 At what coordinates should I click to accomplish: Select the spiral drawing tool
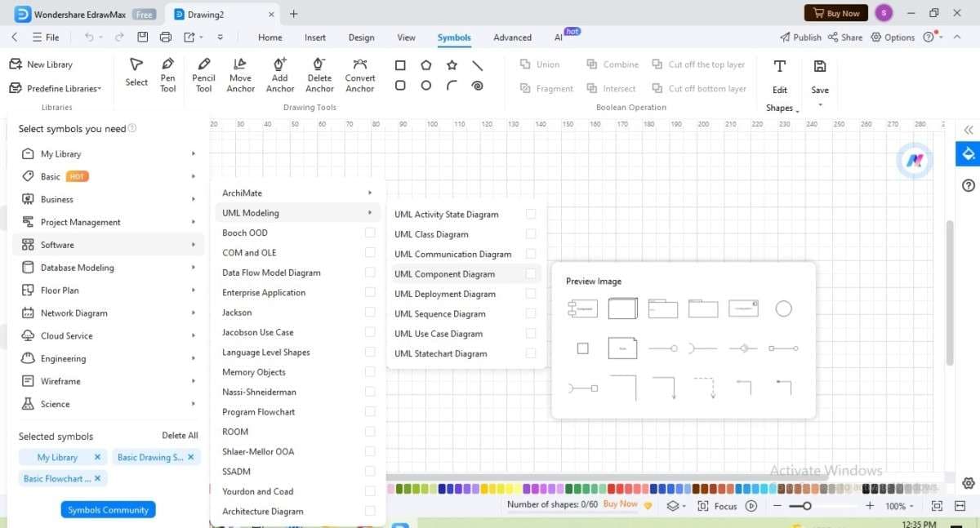click(478, 85)
